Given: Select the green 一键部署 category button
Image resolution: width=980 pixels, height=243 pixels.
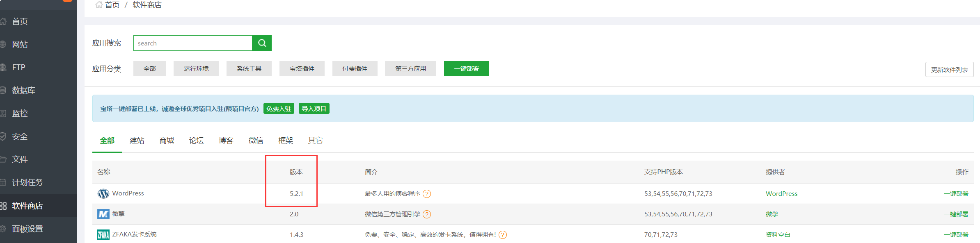Looking at the screenshot, I should [x=467, y=68].
